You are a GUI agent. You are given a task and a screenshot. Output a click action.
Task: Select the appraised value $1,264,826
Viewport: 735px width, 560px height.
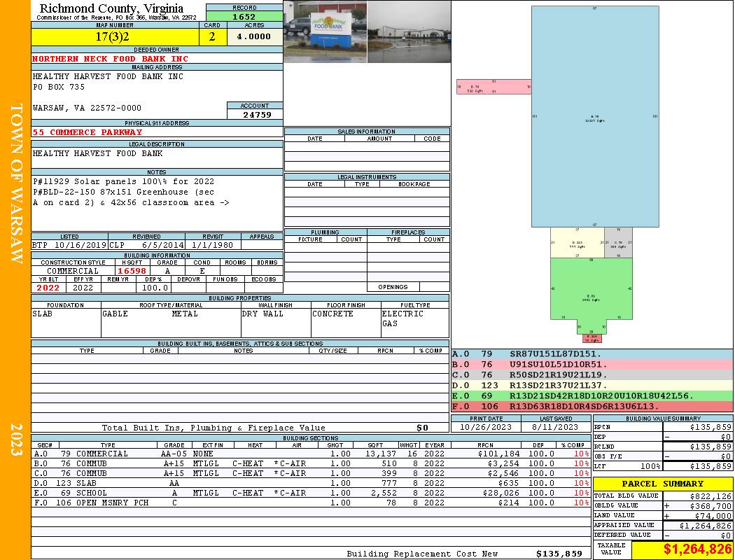tap(705, 526)
